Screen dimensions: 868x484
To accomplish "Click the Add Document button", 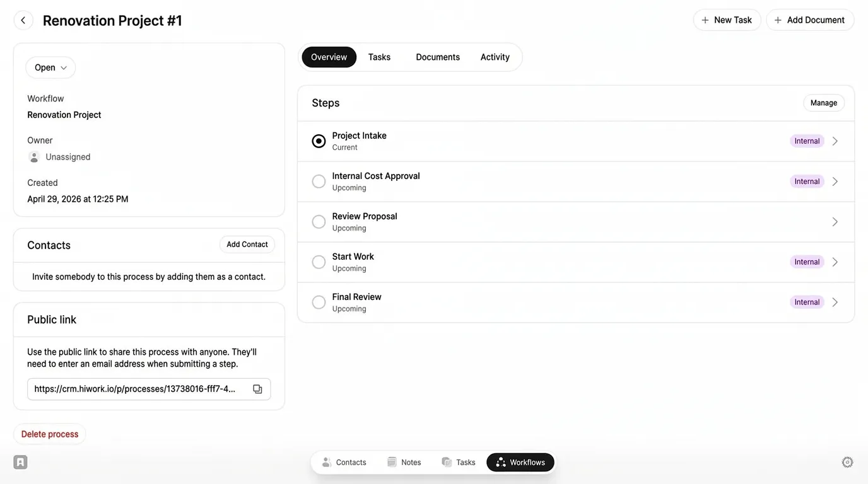I will [x=810, y=20].
